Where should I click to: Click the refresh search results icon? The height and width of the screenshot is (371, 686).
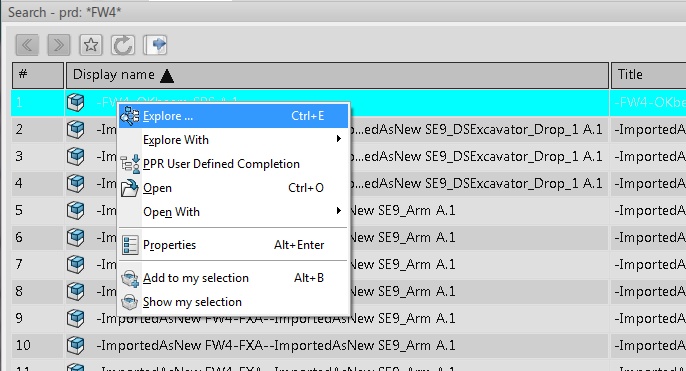122,45
